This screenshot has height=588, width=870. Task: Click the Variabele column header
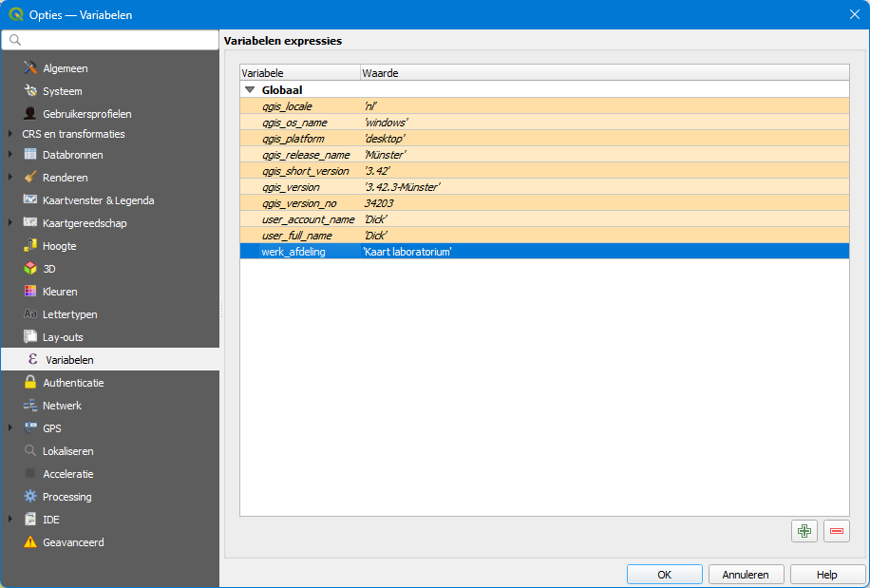[x=299, y=72]
